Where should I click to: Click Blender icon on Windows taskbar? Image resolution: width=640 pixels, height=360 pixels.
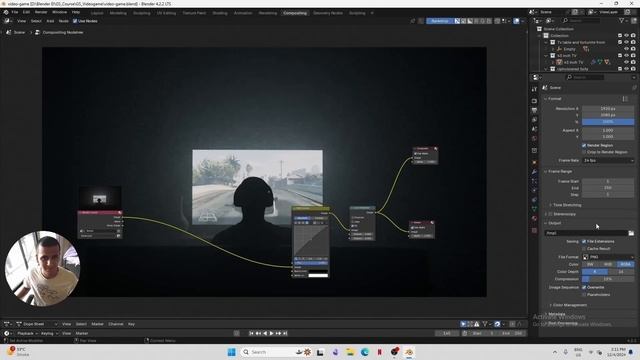coord(409,352)
